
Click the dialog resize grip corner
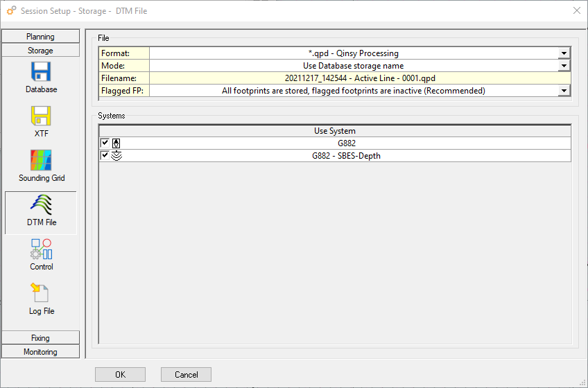(x=582, y=382)
